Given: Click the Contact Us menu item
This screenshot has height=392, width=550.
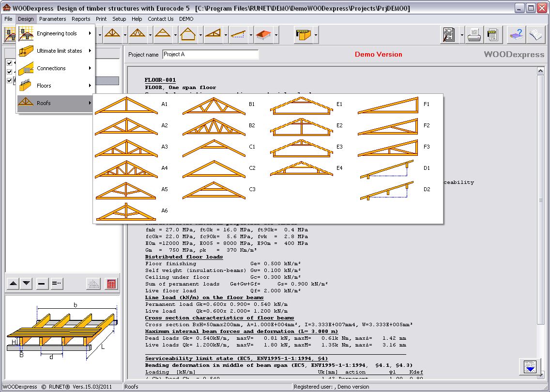Looking at the screenshot, I should (x=161, y=19).
